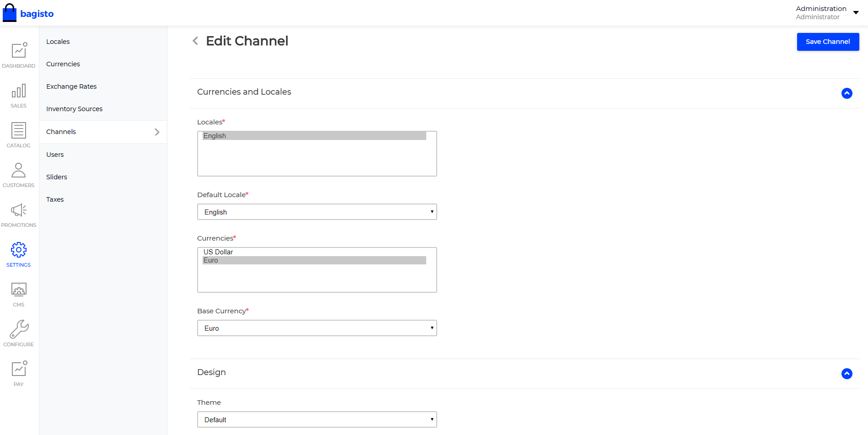Image resolution: width=868 pixels, height=435 pixels.
Task: Collapse the Currencies and Locales section
Action: pyautogui.click(x=847, y=93)
